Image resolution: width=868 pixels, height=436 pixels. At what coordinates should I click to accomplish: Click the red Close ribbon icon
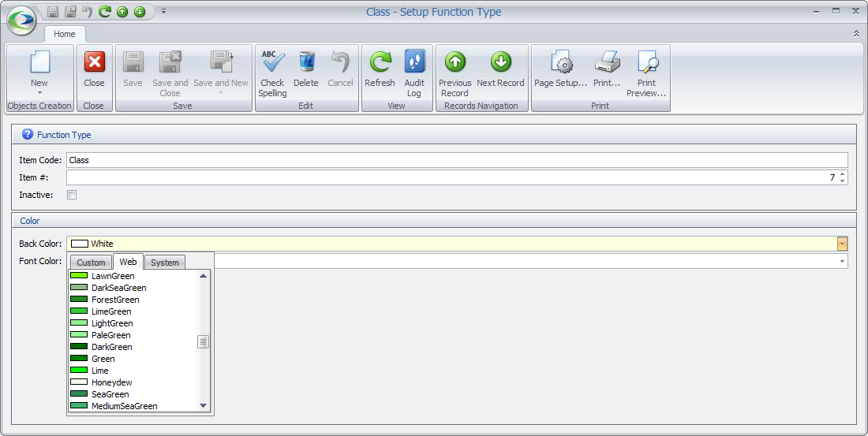coord(94,61)
